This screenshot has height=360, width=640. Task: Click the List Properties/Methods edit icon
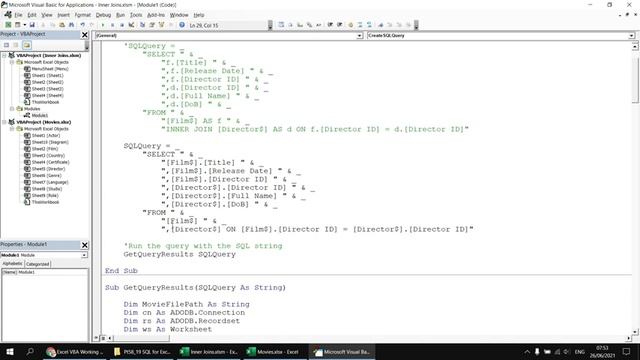click(x=281, y=25)
